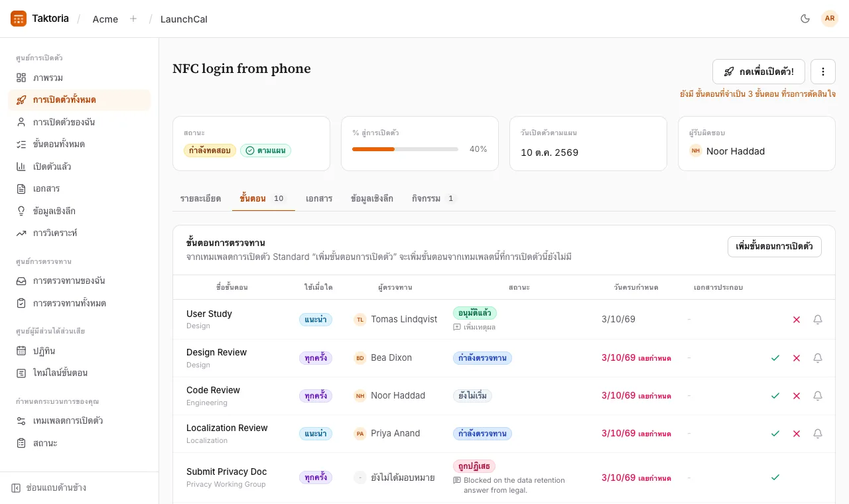849x504 pixels.
Task: Open the three-dot more options menu
Action: coord(823,72)
